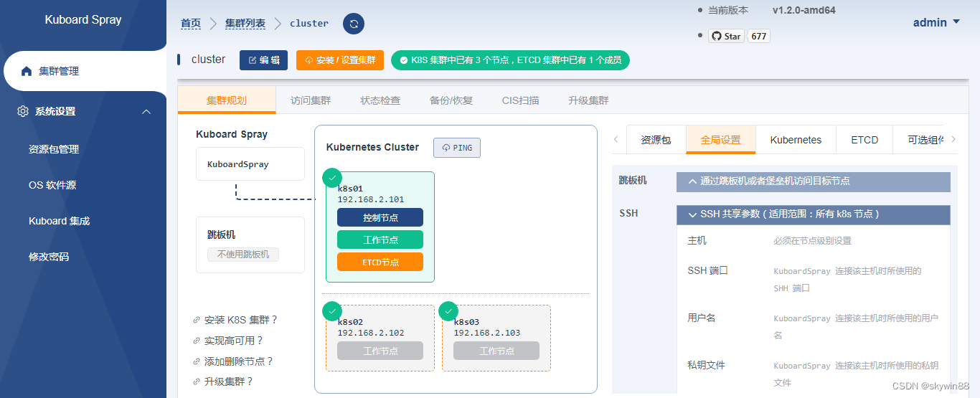Click the SSH 端口 field label
Image resolution: width=980 pixels, height=398 pixels.
pos(708,270)
